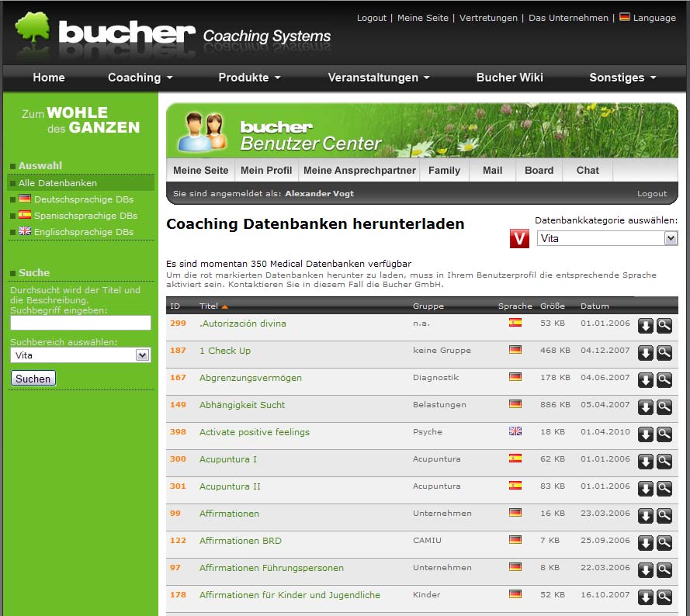Download the Abhängigkeit Sucht database
The height and width of the screenshot is (616, 690).
coord(645,408)
